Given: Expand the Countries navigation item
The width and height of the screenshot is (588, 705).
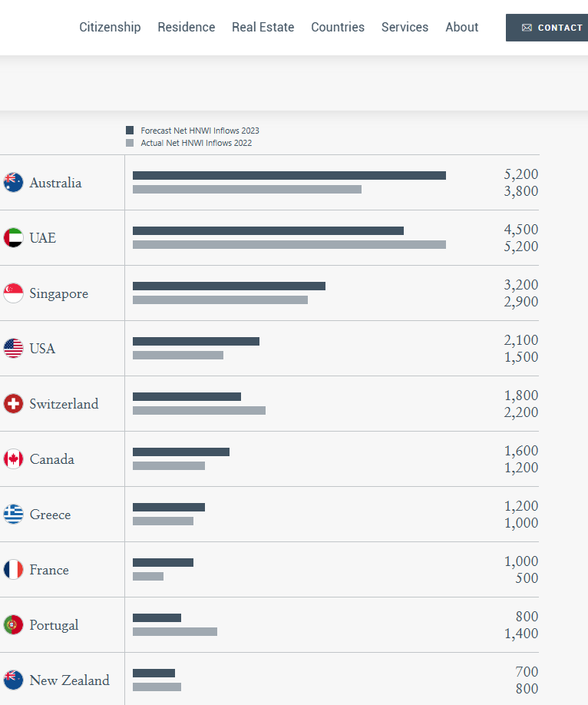Looking at the screenshot, I should pos(338,27).
